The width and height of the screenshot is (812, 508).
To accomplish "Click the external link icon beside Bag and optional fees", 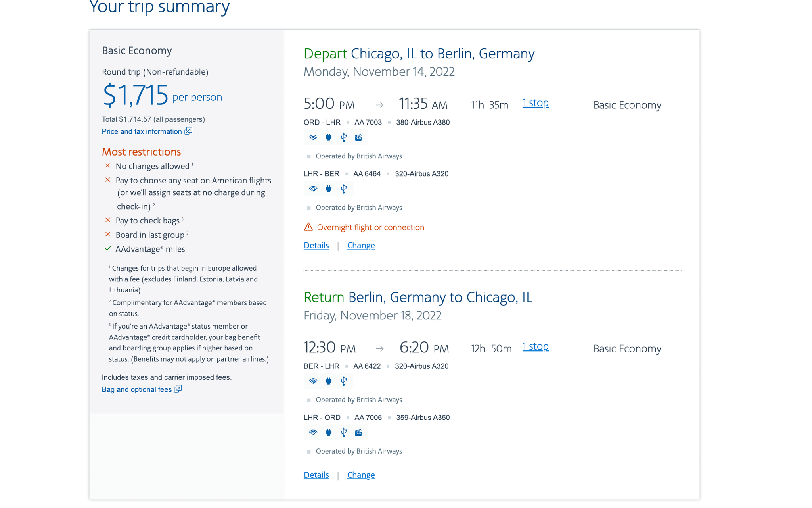I will [x=177, y=389].
